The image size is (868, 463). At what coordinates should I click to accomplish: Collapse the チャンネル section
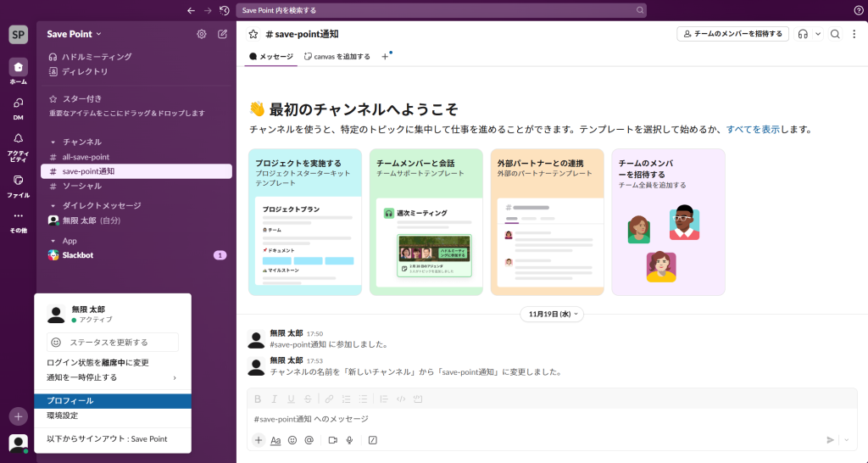pyautogui.click(x=54, y=142)
